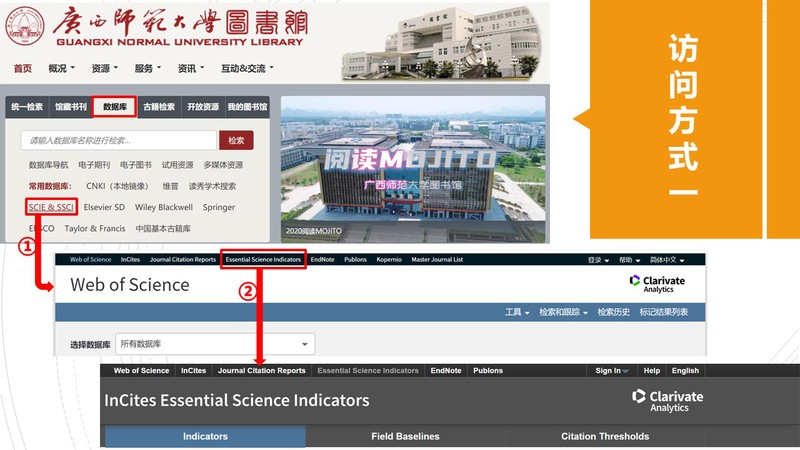Switch to the Citation Thresholds tab
This screenshot has height=450, width=800.
[604, 437]
